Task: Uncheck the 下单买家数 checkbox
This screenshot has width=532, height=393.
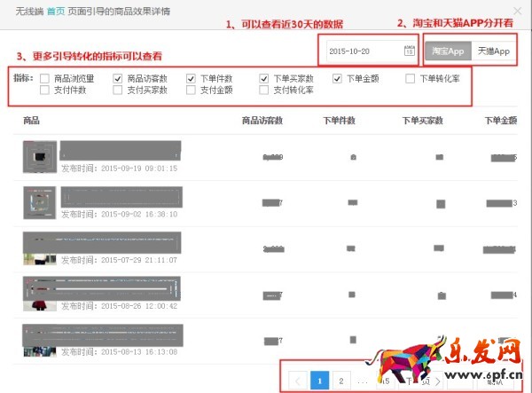Action: 264,79
